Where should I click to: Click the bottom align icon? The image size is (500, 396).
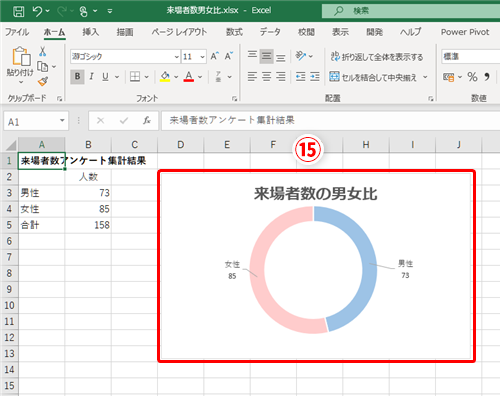click(281, 57)
